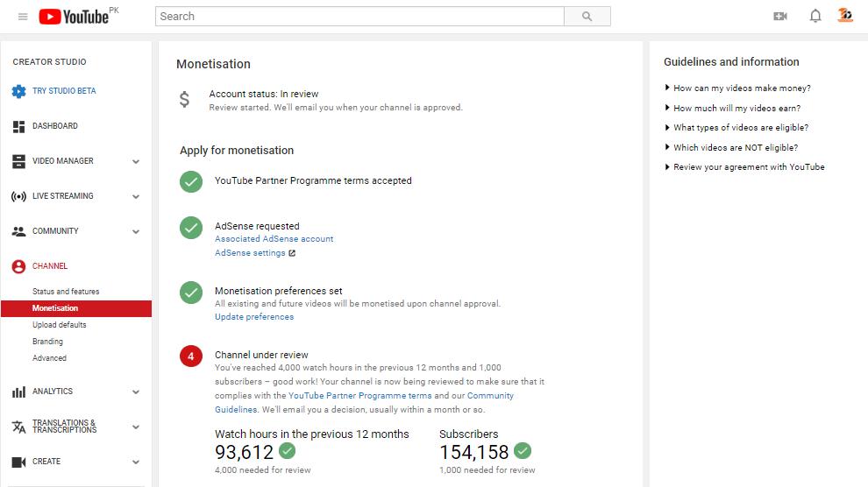The image size is (868, 487).
Task: Open the account avatar menu
Action: (845, 16)
